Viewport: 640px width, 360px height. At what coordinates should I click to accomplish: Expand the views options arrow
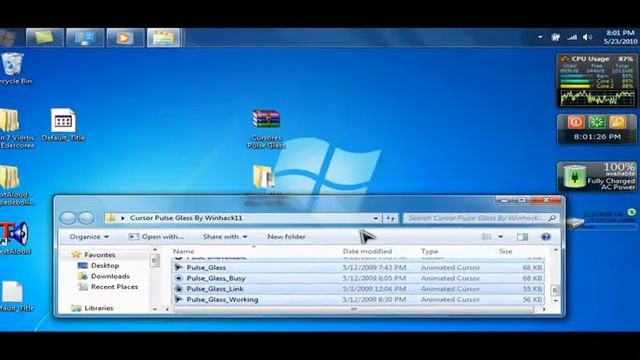500,237
